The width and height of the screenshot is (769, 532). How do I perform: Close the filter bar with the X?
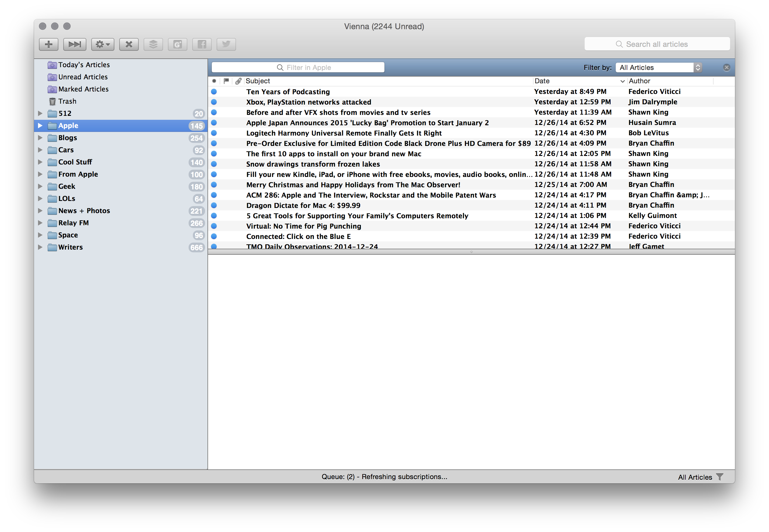(726, 68)
